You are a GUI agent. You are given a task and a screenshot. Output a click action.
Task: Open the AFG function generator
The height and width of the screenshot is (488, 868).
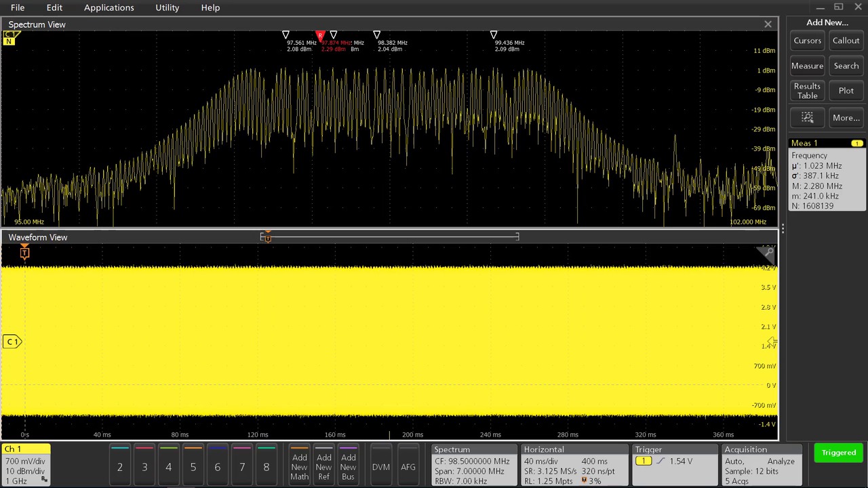pyautogui.click(x=408, y=466)
